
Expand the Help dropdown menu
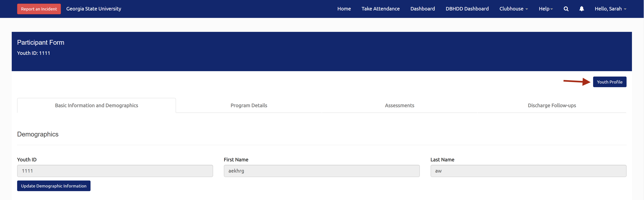click(546, 9)
